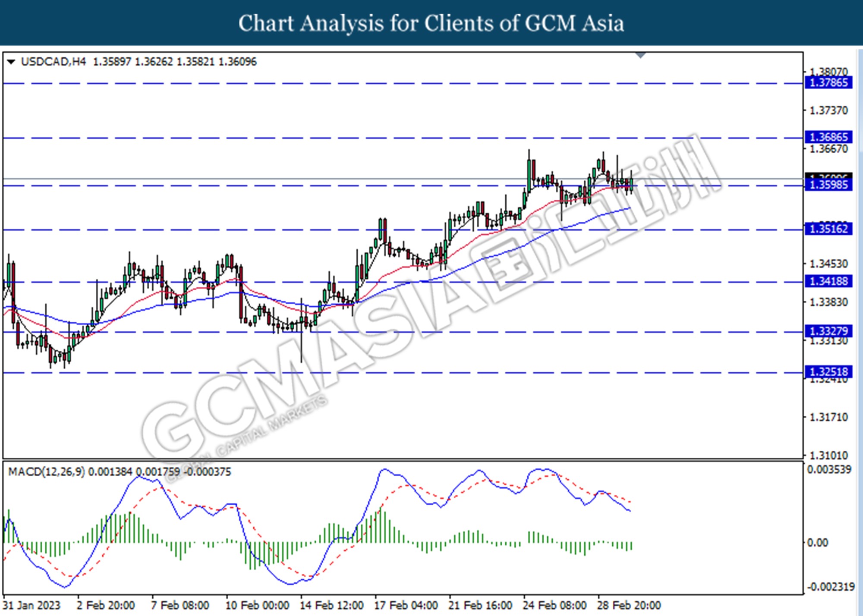Select the 1.35985 price level label
This screenshot has height=616, width=863.
point(828,185)
